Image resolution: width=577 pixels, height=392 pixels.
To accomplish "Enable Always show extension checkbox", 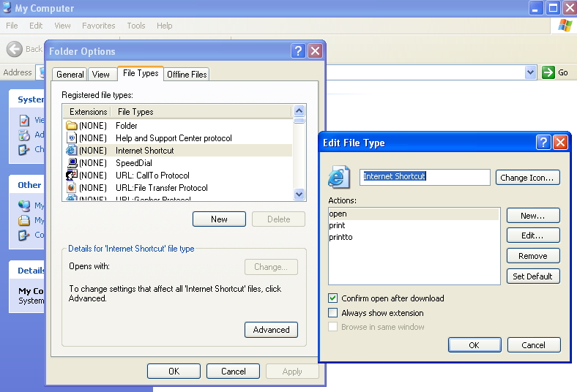I will coord(332,312).
